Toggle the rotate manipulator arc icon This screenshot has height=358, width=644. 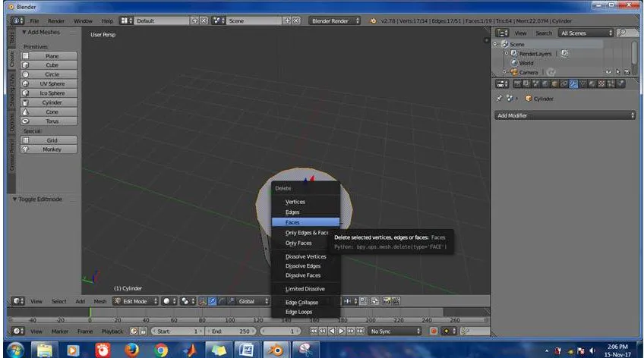click(x=222, y=301)
